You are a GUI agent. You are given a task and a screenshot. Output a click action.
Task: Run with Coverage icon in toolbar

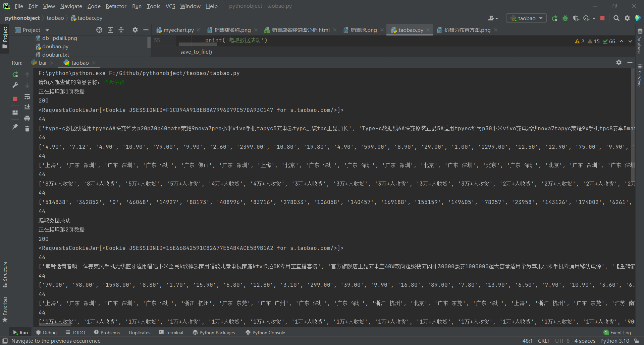click(x=576, y=18)
